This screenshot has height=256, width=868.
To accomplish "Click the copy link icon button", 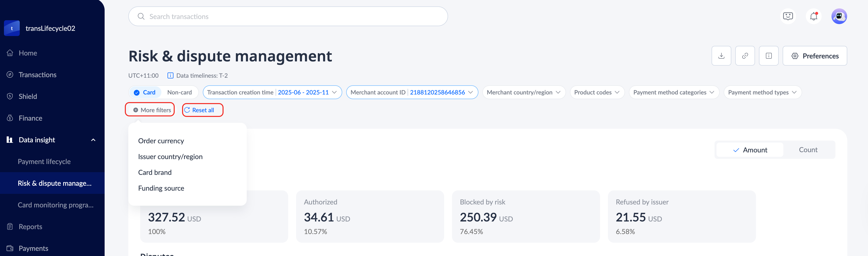I will point(745,56).
